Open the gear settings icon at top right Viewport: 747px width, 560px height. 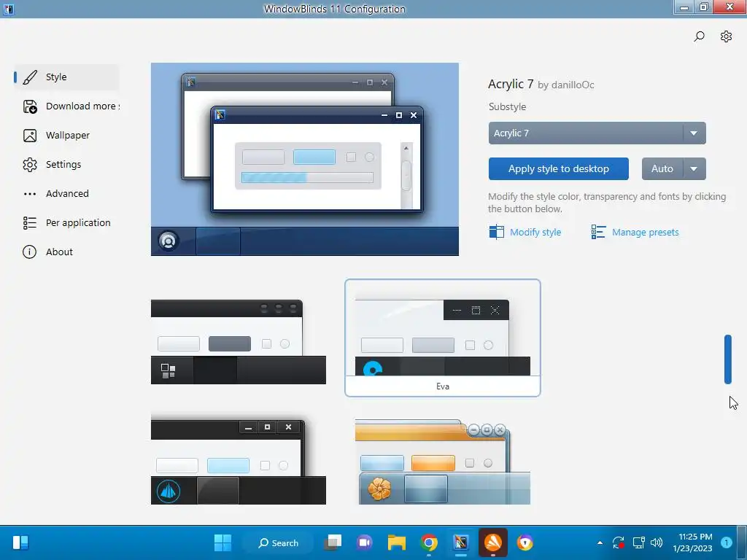726,36
